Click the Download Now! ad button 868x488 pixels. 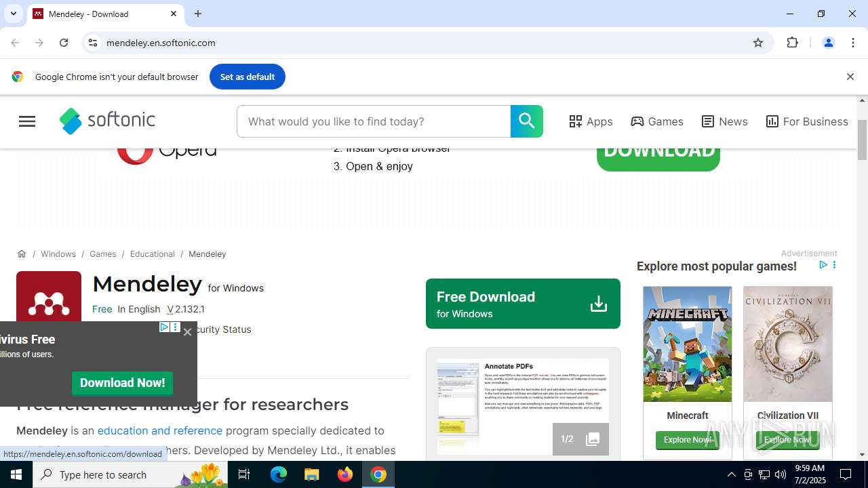coord(122,383)
